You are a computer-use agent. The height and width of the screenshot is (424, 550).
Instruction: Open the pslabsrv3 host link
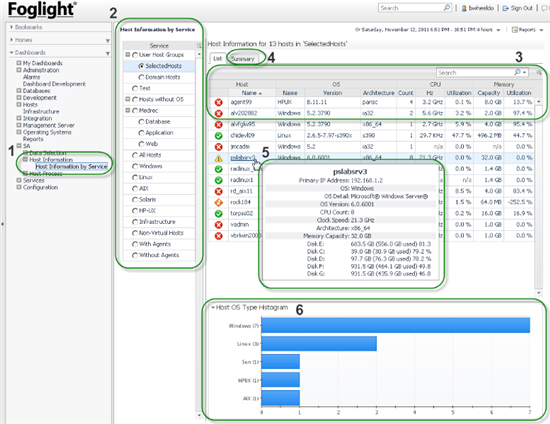click(x=243, y=158)
